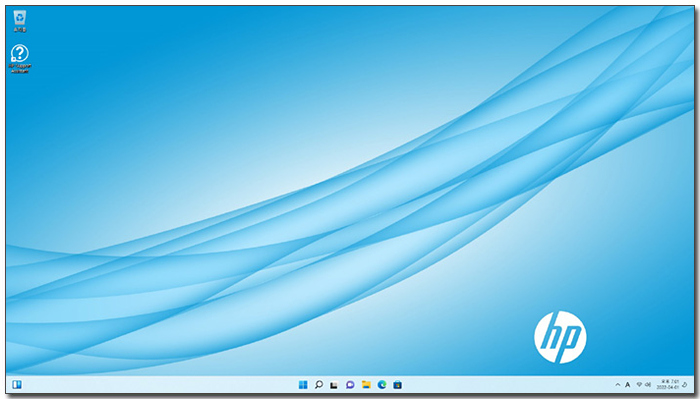Select the HP Support Assistant shortcut

(x=20, y=58)
